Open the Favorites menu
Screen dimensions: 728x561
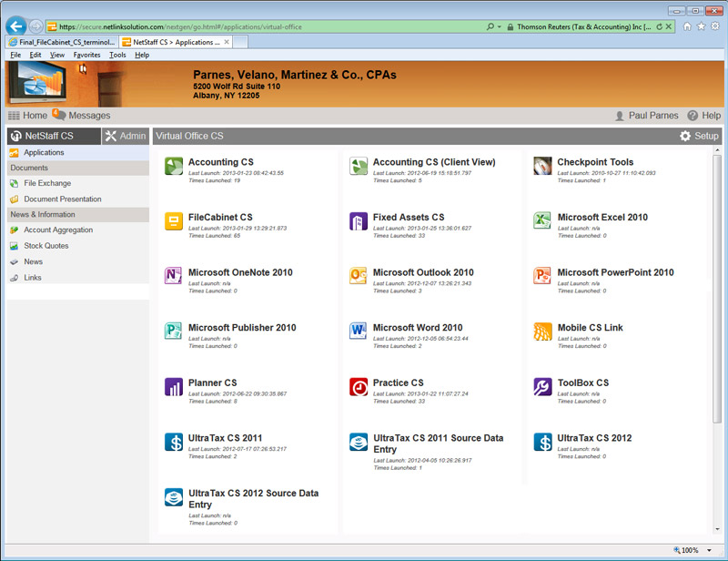tap(86, 55)
